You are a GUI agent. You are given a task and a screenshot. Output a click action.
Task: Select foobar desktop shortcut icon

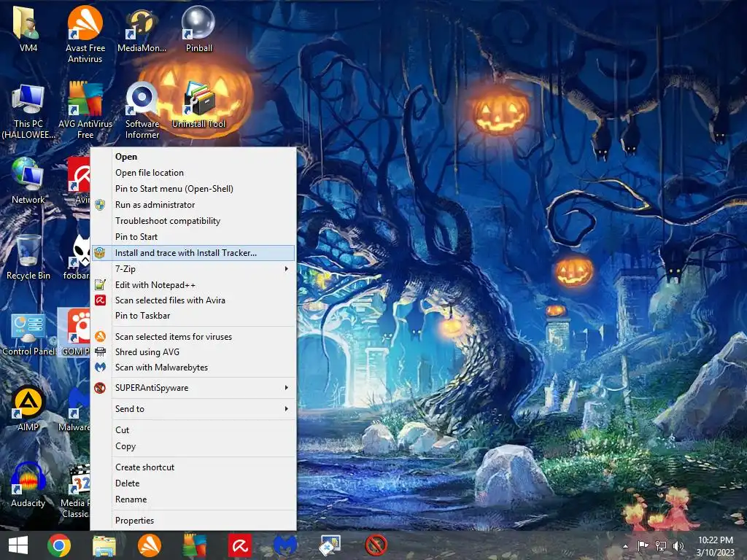(77, 257)
